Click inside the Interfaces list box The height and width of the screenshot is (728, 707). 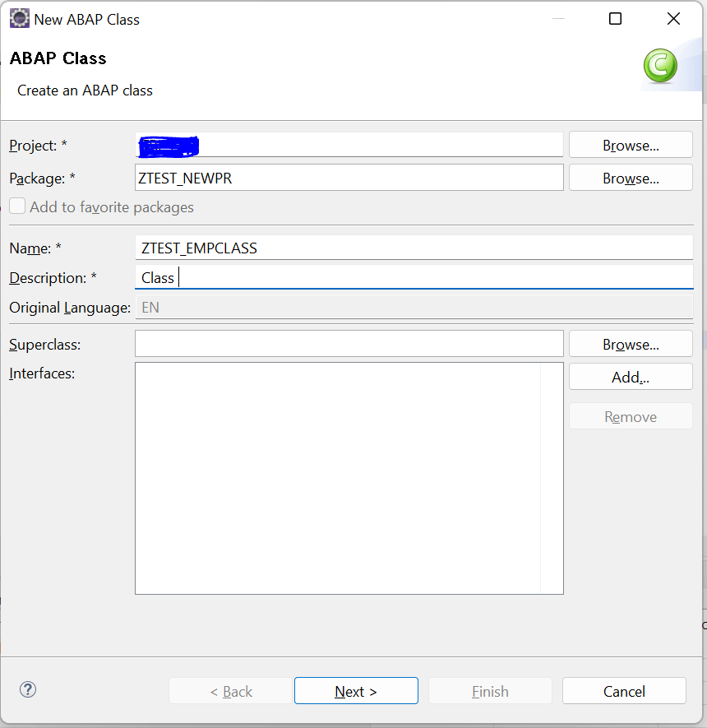[x=349, y=478]
